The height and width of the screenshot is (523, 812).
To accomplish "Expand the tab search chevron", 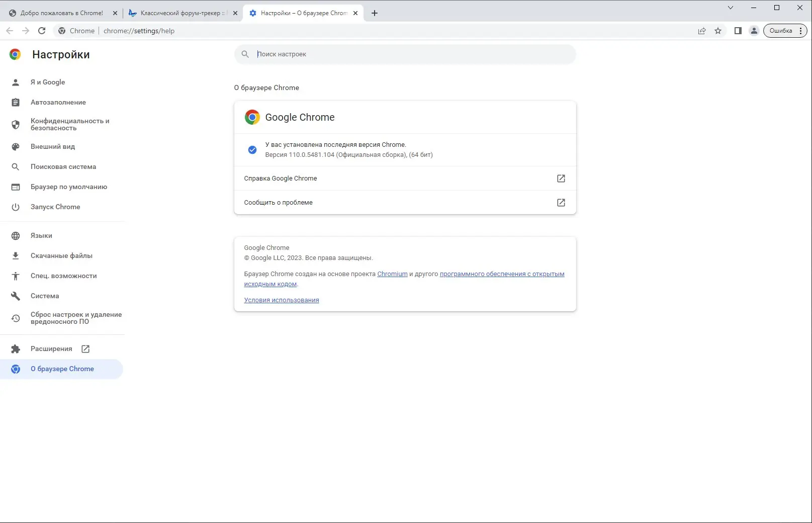I will click(x=731, y=8).
